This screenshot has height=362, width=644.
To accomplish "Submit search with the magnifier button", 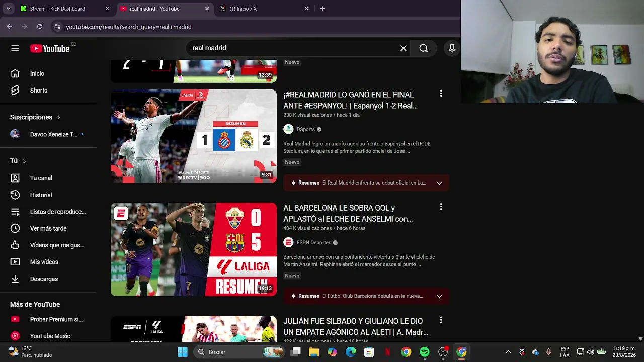I will [424, 48].
